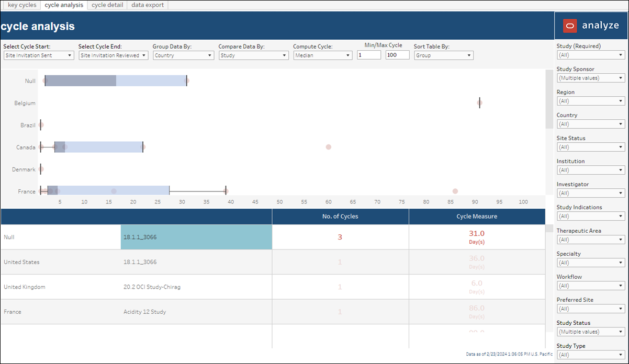The height and width of the screenshot is (364, 629).
Task: Open the data export tab
Action: (148, 5)
